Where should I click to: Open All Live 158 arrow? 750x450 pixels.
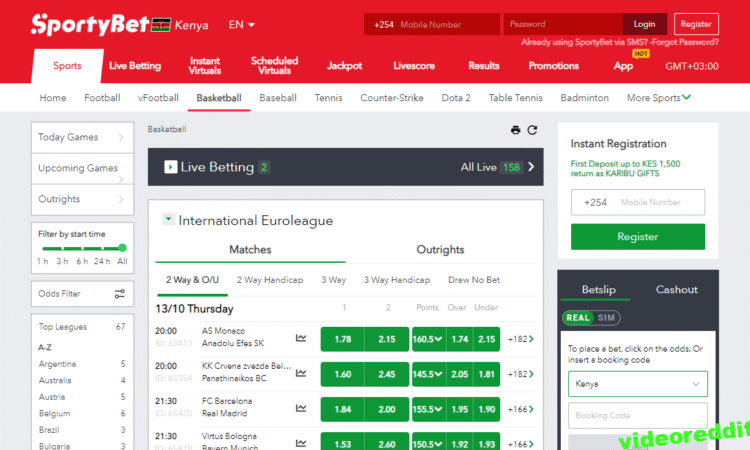click(x=531, y=167)
